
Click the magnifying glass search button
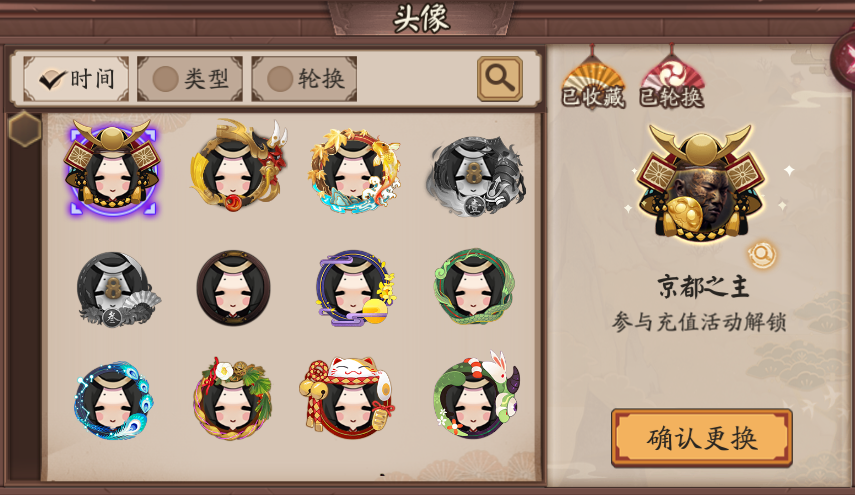[x=499, y=79]
